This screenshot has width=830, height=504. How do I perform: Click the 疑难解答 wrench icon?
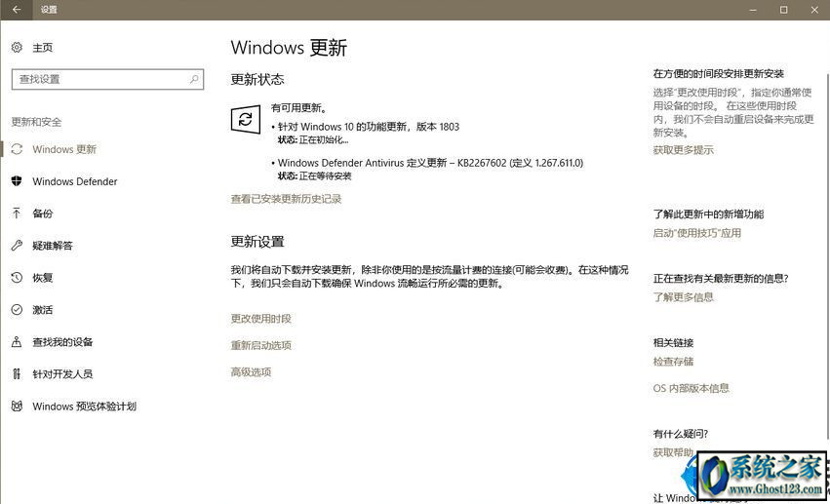[17, 246]
